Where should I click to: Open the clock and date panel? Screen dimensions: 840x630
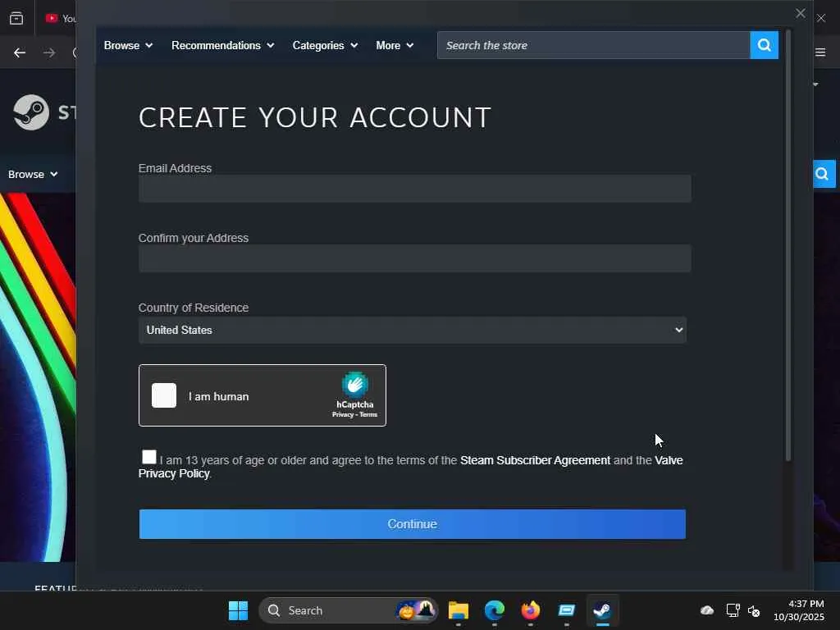pyautogui.click(x=799, y=610)
